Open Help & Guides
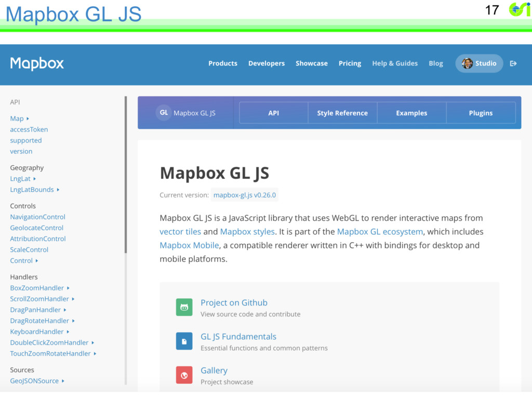 [x=395, y=63]
